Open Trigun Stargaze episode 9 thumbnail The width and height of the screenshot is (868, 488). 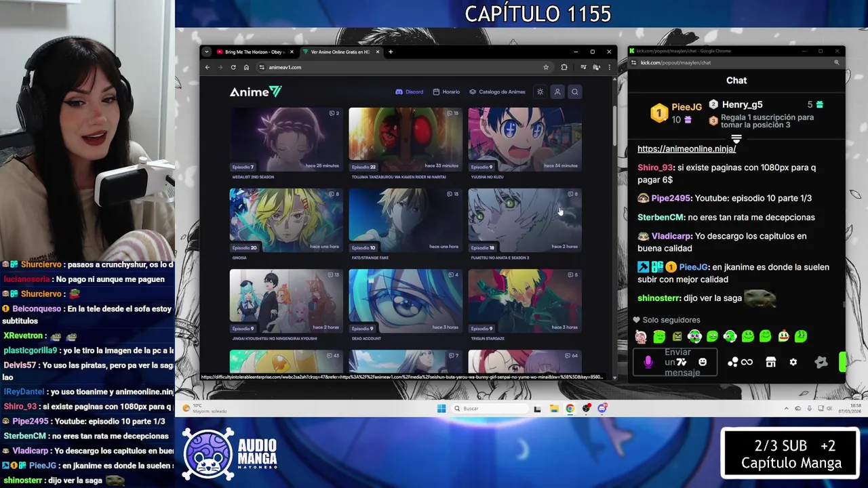coord(524,301)
